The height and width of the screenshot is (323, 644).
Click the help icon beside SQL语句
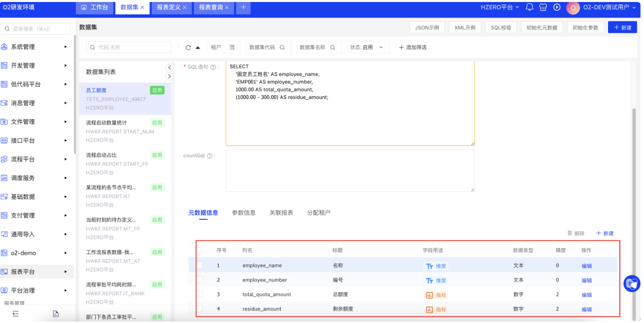point(213,67)
